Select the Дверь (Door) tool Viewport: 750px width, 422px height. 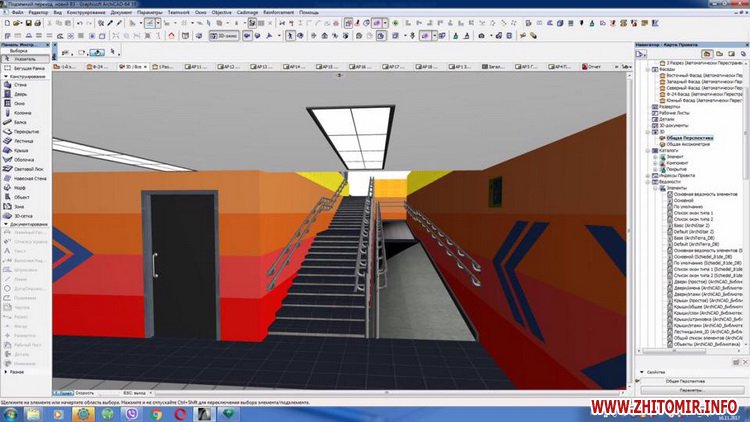20,94
